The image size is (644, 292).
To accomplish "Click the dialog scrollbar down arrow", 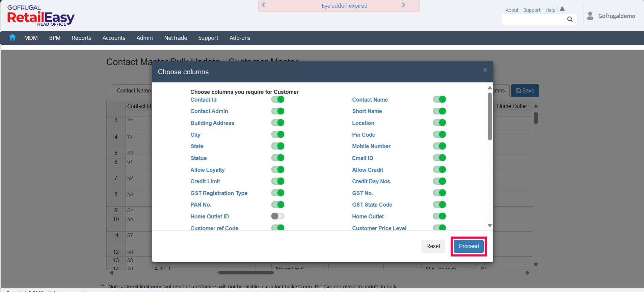I will [490, 225].
